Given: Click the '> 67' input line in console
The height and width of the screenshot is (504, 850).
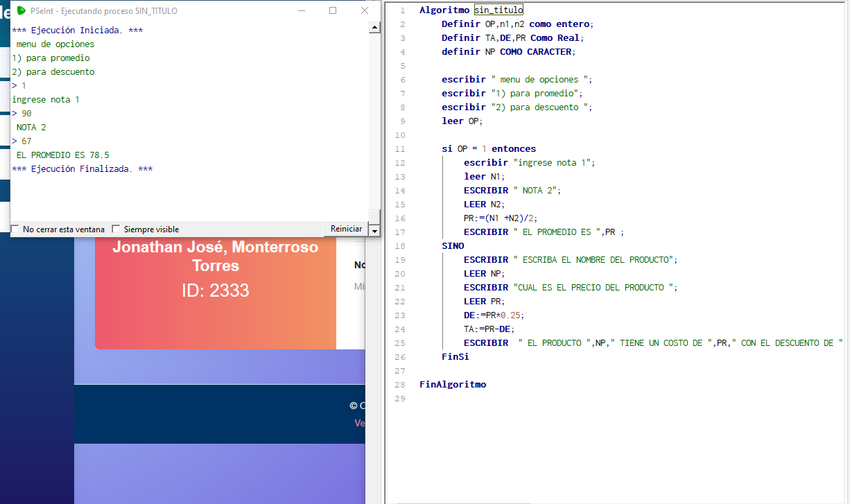Looking at the screenshot, I should coord(21,141).
